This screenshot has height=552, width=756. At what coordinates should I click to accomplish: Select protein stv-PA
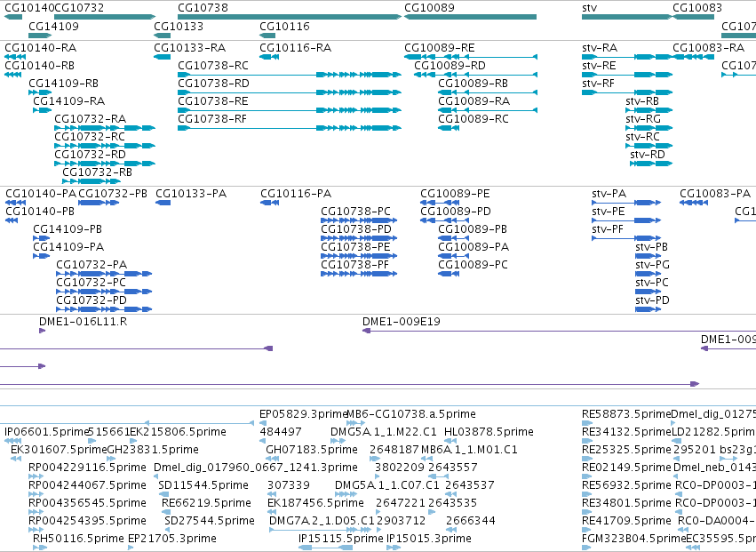click(609, 194)
